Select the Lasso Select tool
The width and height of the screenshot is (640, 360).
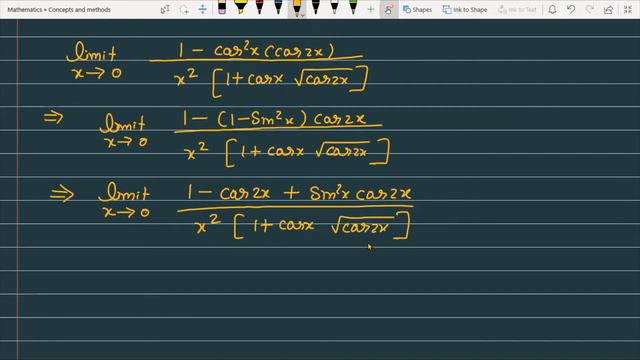pos(184,9)
